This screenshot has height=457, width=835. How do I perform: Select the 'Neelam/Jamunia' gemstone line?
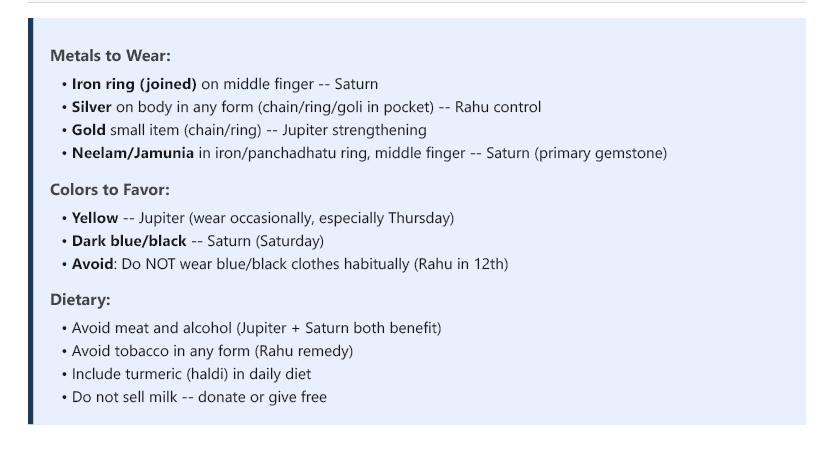[369, 153]
